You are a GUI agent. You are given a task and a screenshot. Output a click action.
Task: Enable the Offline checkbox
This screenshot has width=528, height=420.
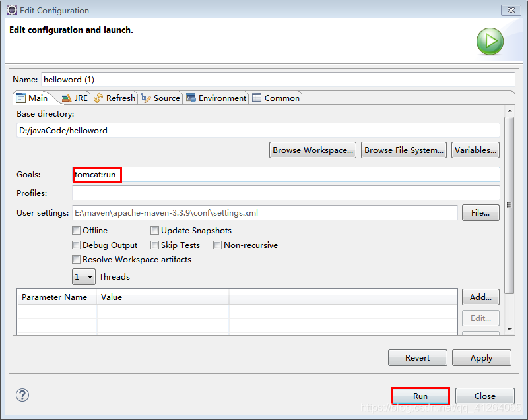(76, 230)
